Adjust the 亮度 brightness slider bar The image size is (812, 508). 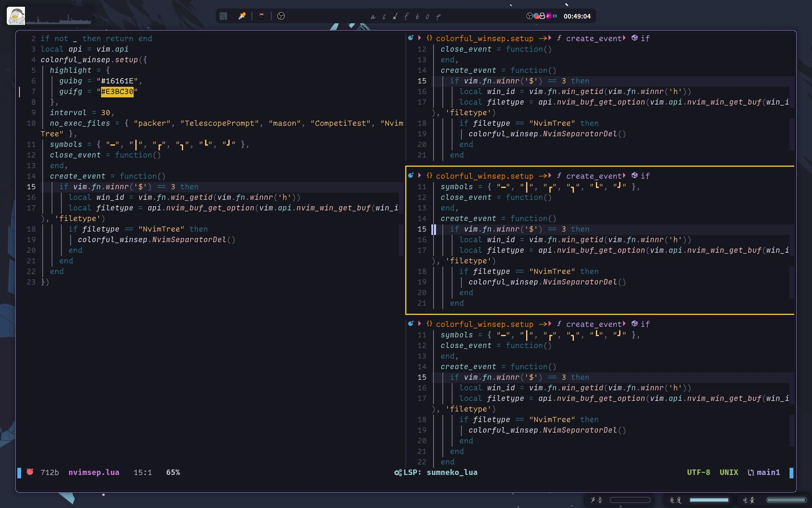709,500
